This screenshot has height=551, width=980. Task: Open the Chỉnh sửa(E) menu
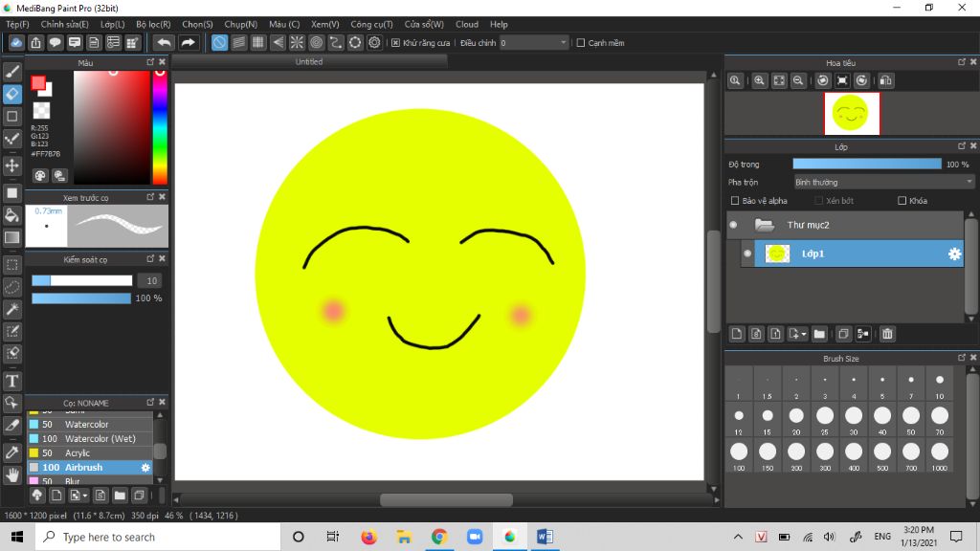pos(64,24)
